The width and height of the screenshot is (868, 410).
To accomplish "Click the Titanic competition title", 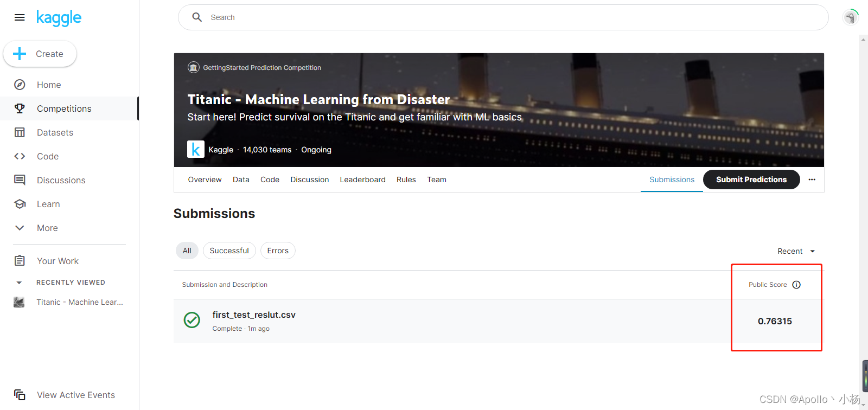I will point(318,99).
